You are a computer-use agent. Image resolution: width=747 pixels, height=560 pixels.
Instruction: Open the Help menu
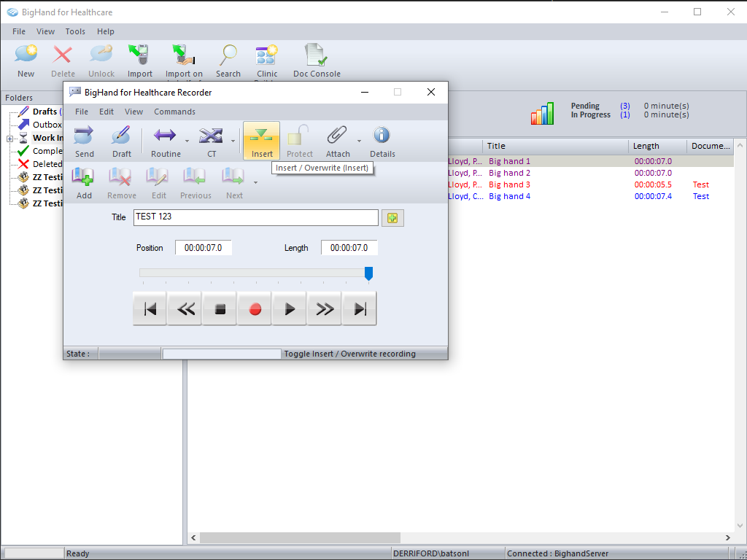pos(105,31)
